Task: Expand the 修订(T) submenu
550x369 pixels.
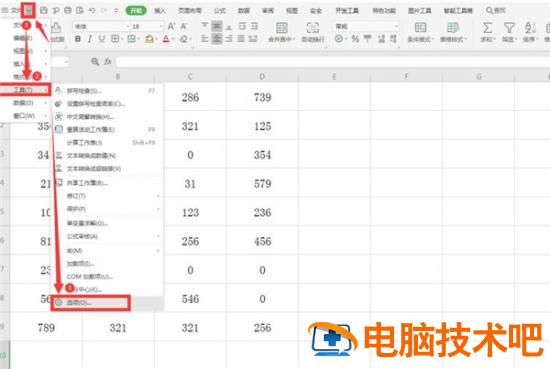Action: pyautogui.click(x=108, y=196)
